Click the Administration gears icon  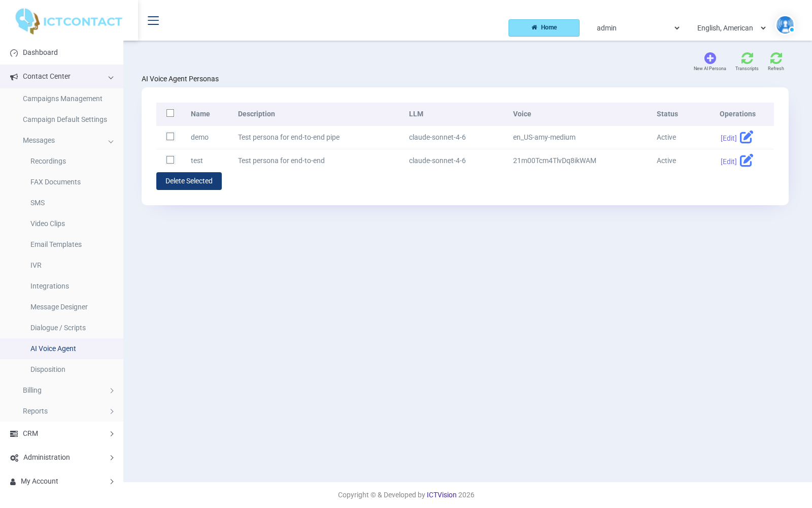click(14, 458)
